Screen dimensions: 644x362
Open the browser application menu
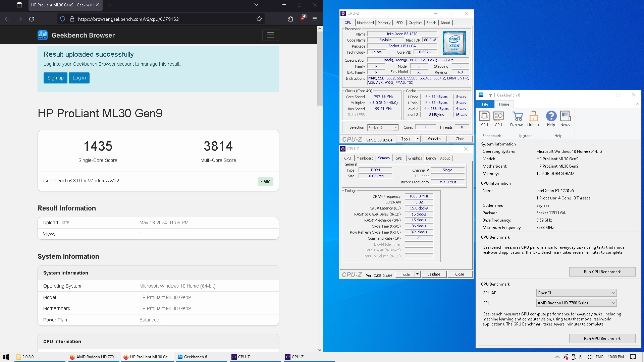(315, 19)
